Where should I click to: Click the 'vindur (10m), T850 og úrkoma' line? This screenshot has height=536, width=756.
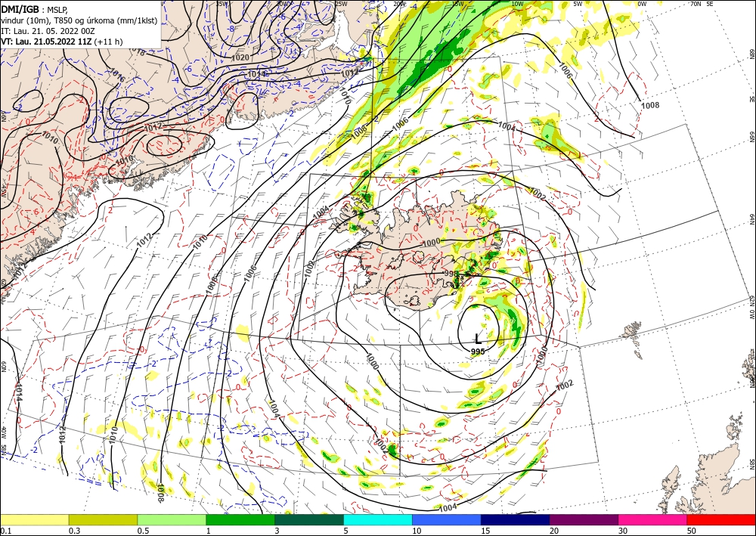78,20
